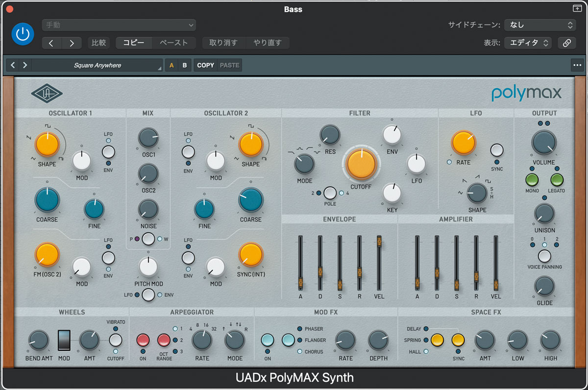Toggle the wheels VIBRATO/CUTOFF switch
Screen dimensions: 588x390
(x=115, y=340)
